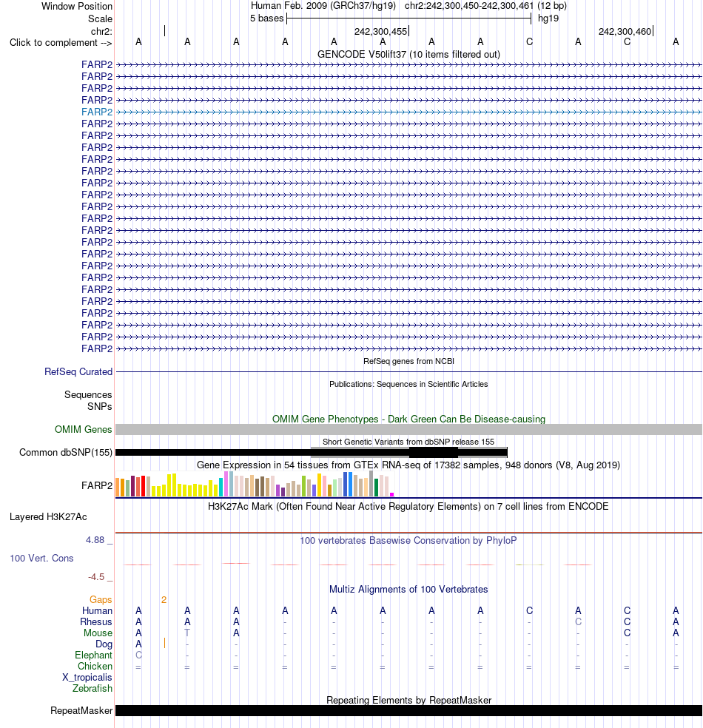Click the '5 bases' scale bar label

click(x=266, y=18)
